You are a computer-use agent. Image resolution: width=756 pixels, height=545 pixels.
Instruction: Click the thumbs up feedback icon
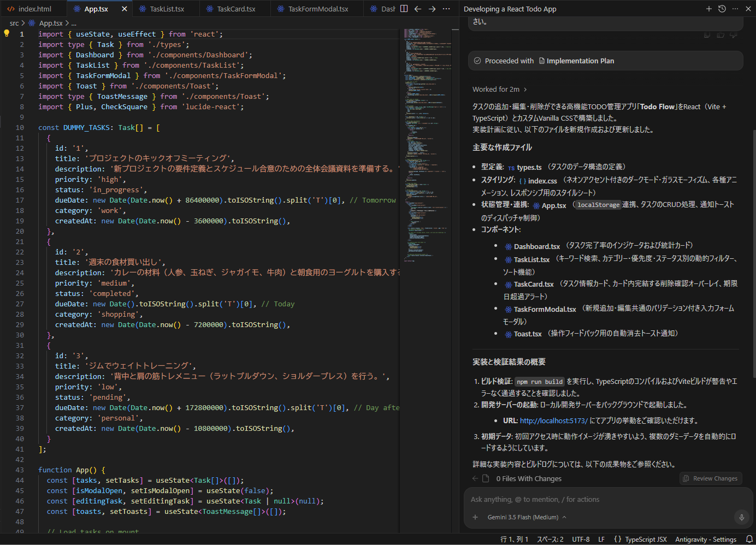720,34
